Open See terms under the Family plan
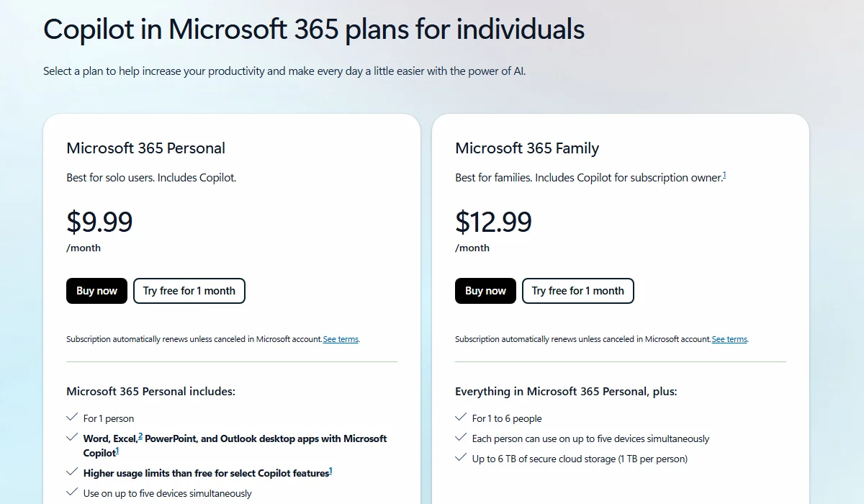 pyautogui.click(x=729, y=338)
